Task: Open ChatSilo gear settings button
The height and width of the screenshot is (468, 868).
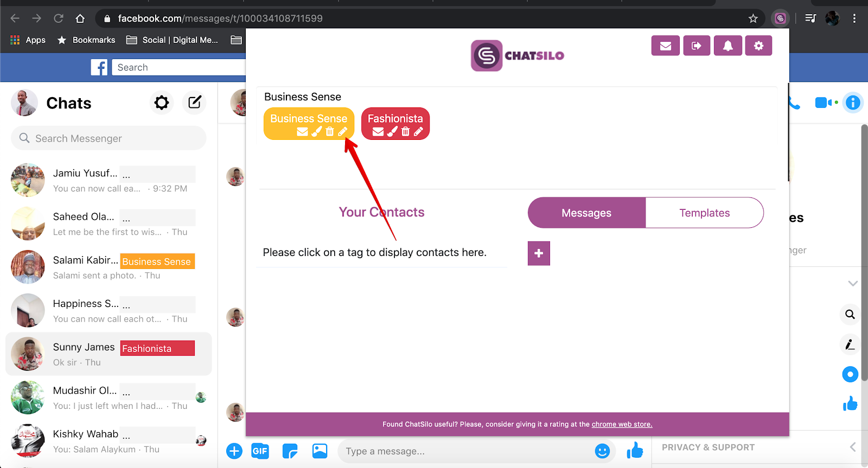Action: click(759, 46)
